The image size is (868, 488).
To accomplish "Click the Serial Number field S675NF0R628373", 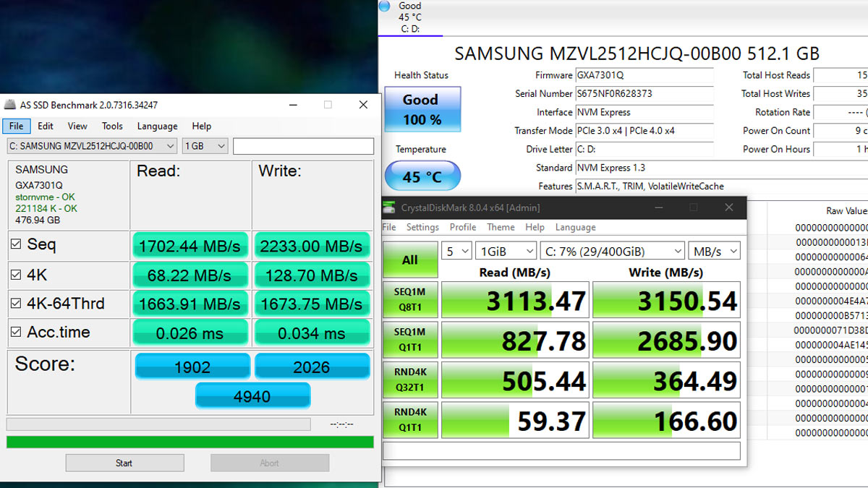I will coord(644,94).
